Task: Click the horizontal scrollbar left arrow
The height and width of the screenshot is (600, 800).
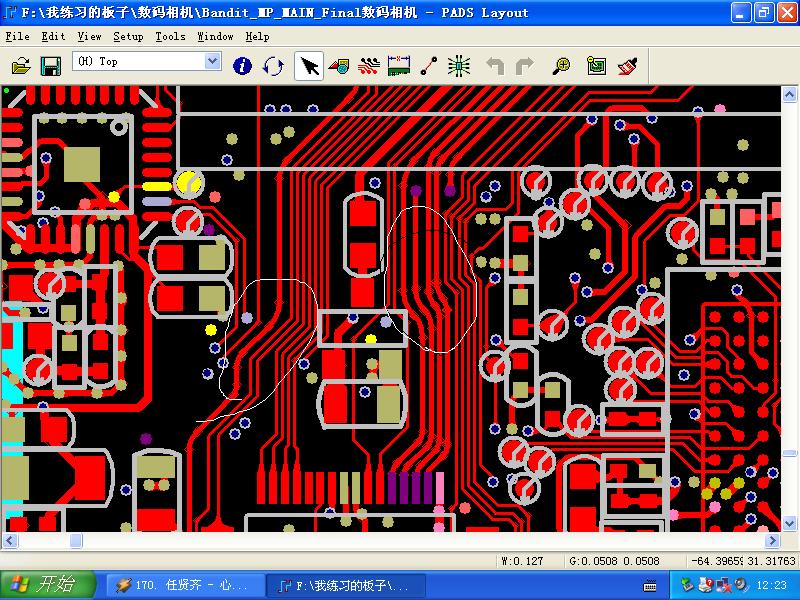Action: click(x=10, y=540)
